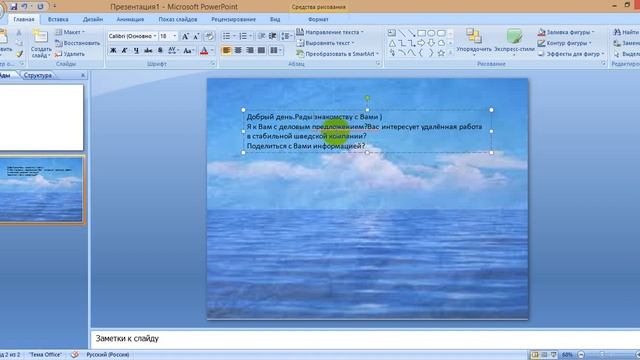The height and width of the screenshot is (360, 640).
Task: Choose the rounded rectangle shape
Action: (441, 33)
